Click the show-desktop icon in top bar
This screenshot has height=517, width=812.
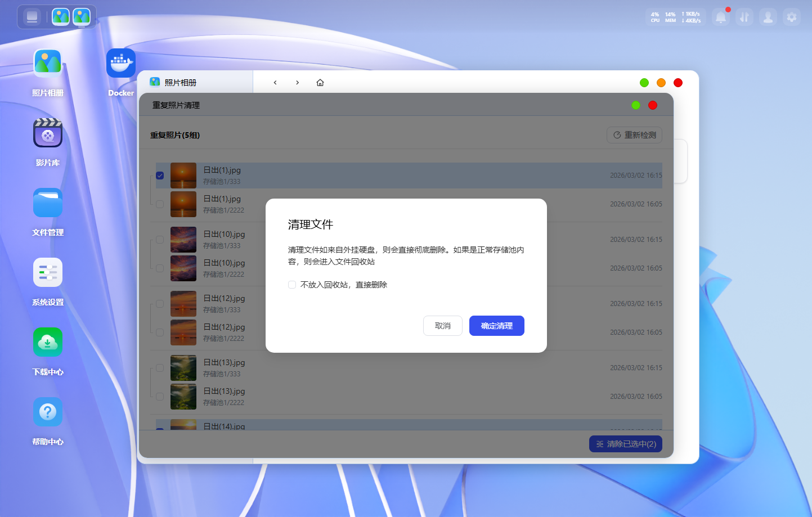32,17
